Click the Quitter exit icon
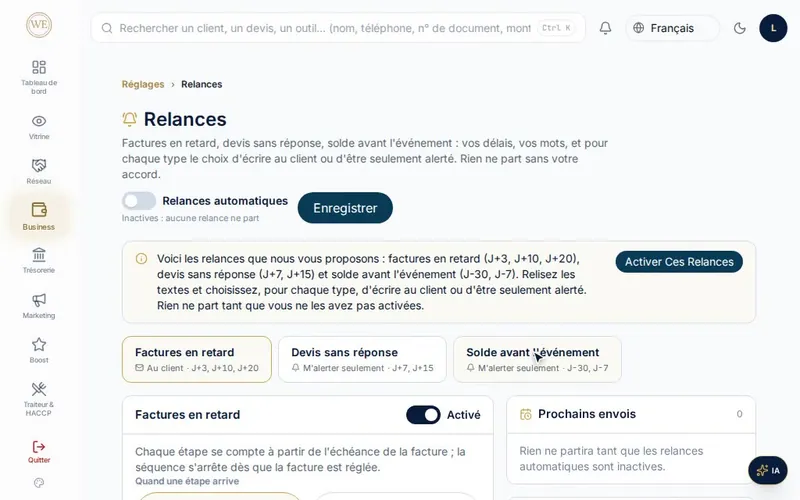The image size is (800, 500). click(39, 447)
